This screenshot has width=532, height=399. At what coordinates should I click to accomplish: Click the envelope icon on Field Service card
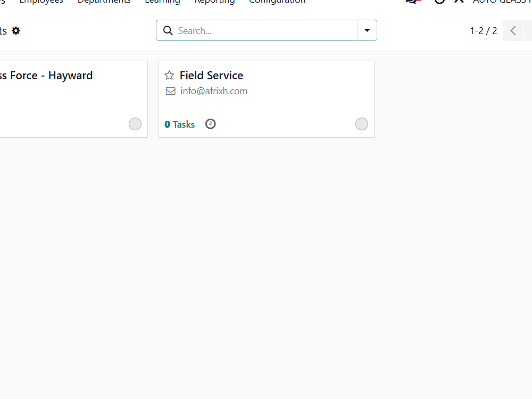coord(171,91)
